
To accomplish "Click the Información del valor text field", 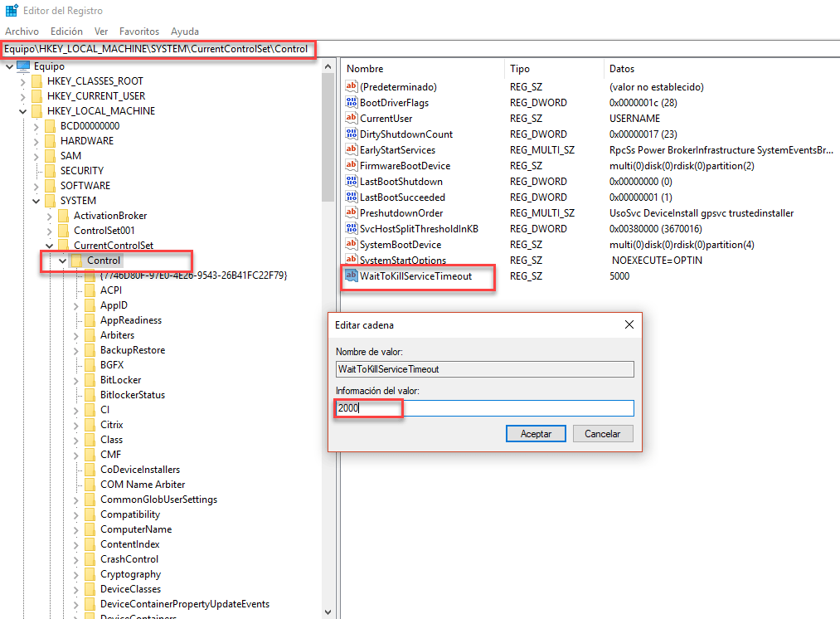I will click(484, 408).
